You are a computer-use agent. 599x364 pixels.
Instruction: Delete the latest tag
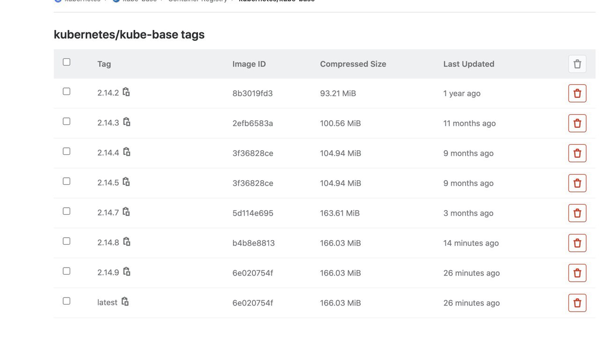click(x=577, y=303)
